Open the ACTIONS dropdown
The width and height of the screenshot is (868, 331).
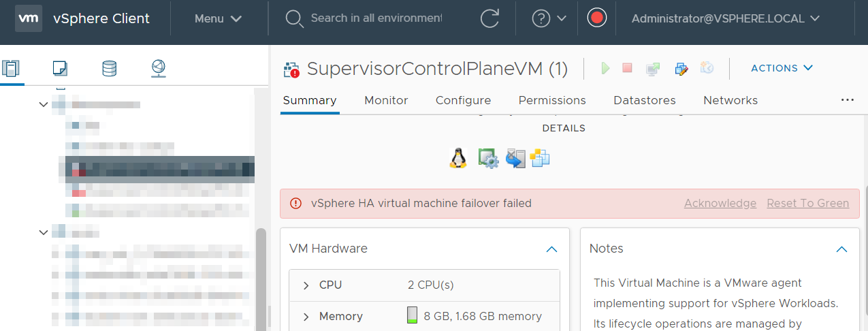(x=782, y=68)
